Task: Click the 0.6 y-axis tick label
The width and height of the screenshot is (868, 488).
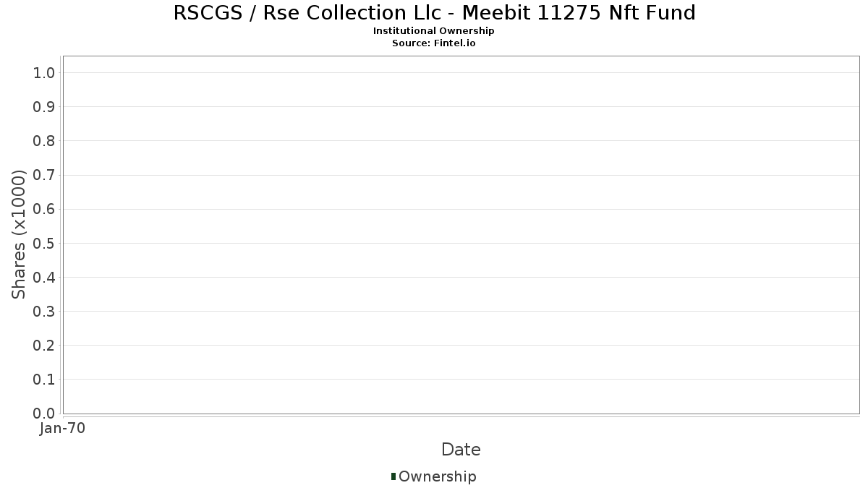Action: (x=44, y=209)
